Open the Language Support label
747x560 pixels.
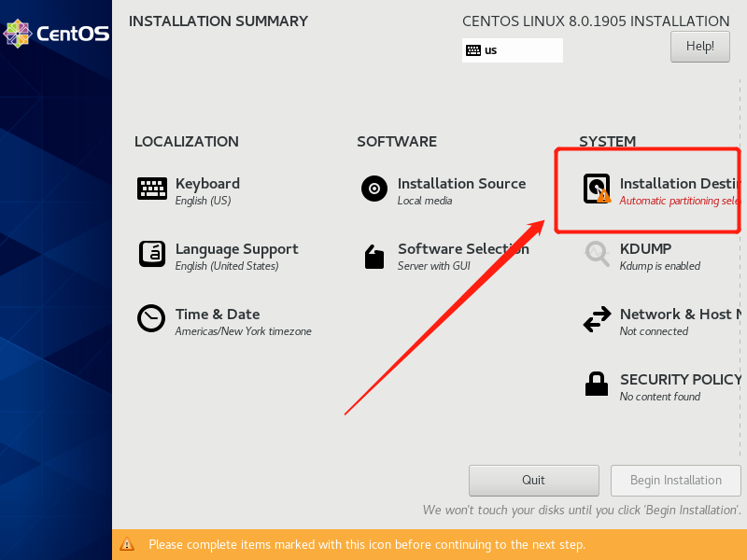click(x=237, y=249)
